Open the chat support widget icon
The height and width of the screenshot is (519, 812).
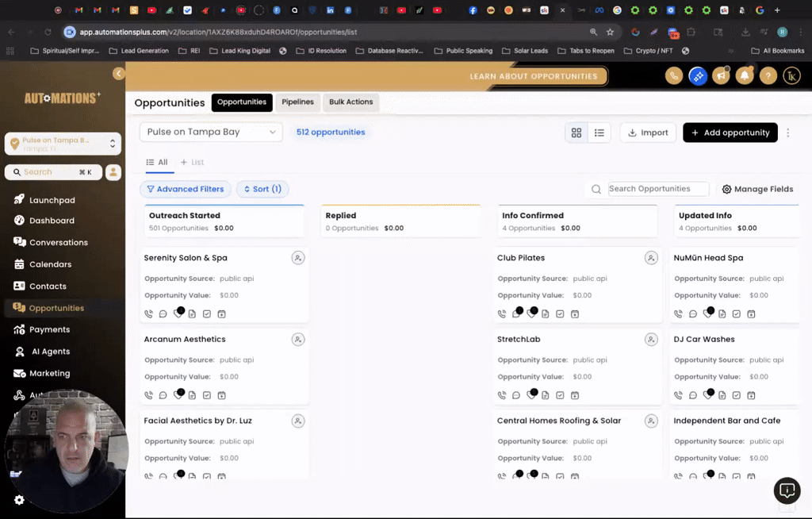[x=787, y=490]
